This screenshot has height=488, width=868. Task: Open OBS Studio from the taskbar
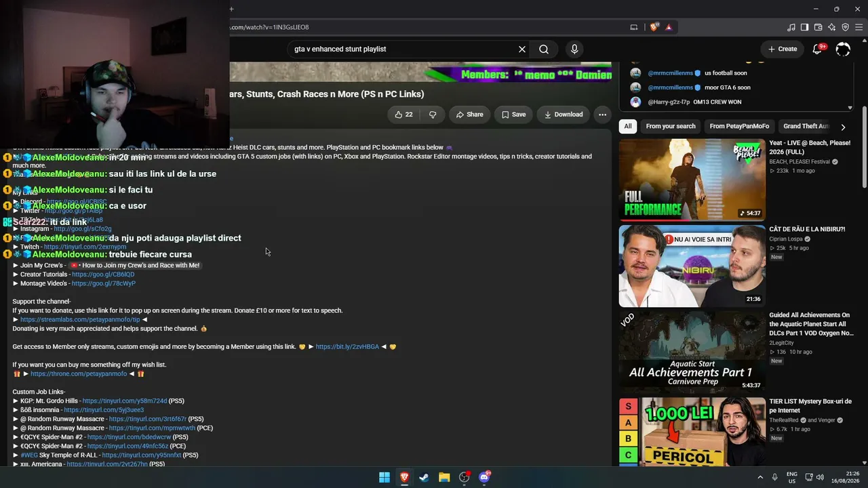tap(464, 477)
